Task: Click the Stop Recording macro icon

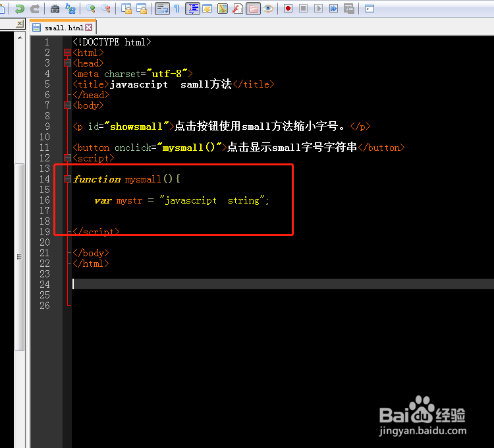Action: click(303, 9)
